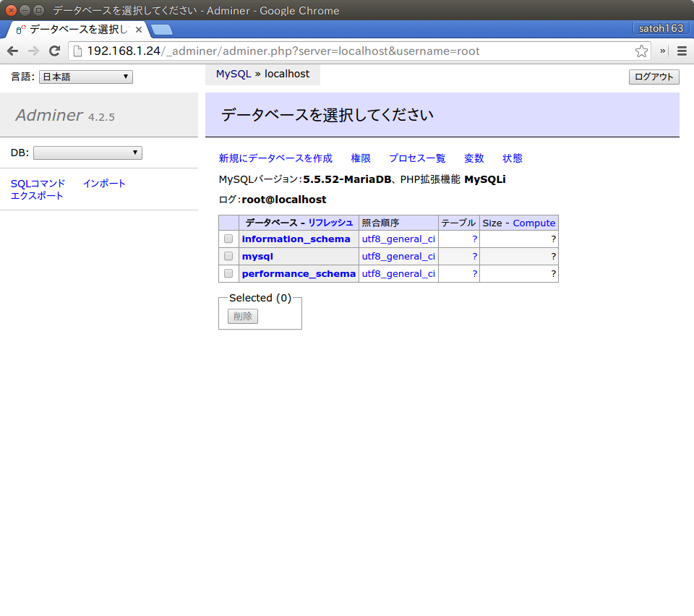Click the table count ? for information_schema
Viewport: 694px width, 616px height.
pos(474,239)
